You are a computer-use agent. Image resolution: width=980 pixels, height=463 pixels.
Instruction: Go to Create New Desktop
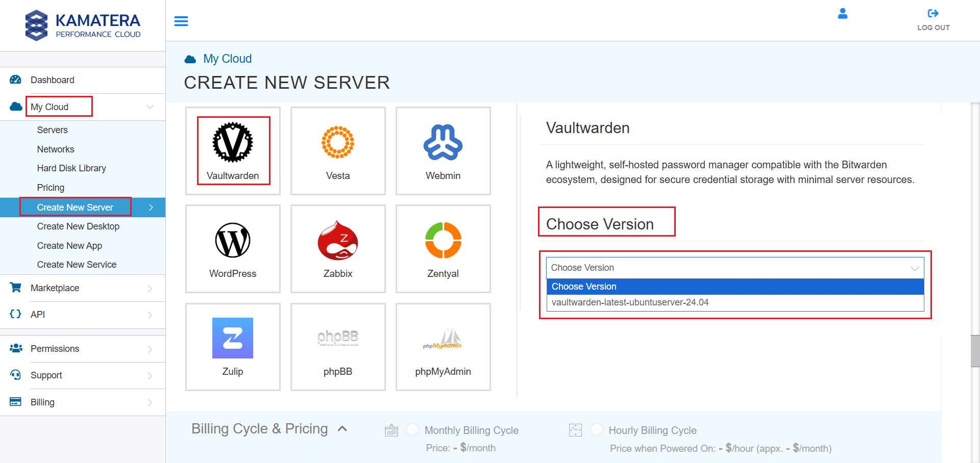(78, 226)
